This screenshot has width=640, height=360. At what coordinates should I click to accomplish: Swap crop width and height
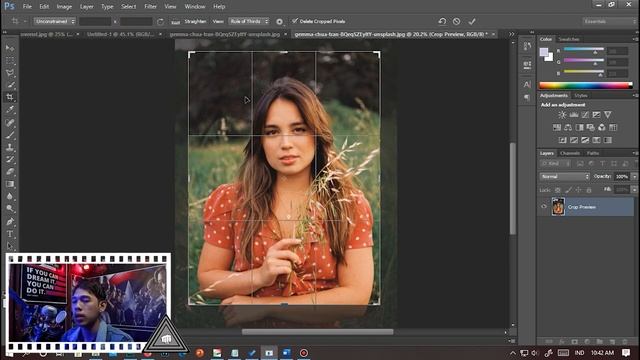pos(160,22)
